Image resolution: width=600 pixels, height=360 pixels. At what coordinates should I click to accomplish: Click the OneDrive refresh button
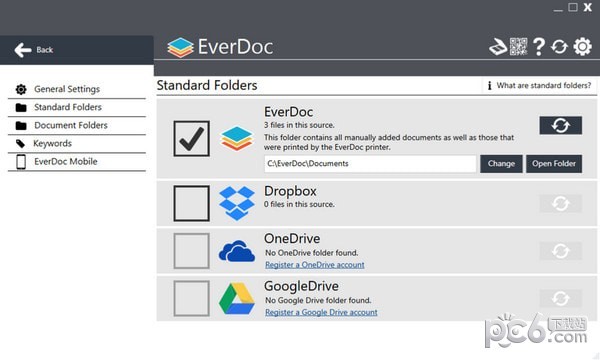561,251
